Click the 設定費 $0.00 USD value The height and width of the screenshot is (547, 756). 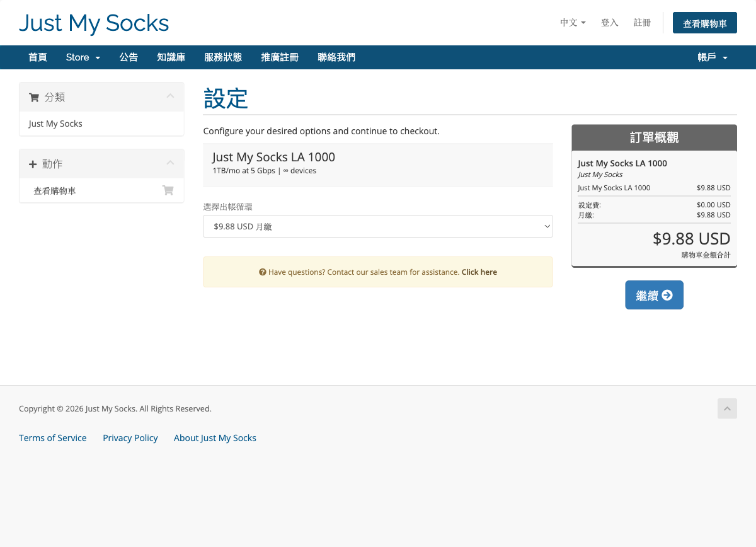coord(713,205)
